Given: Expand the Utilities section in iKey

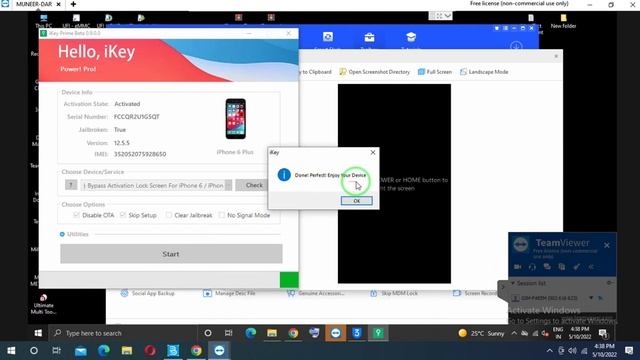Looking at the screenshot, I should pyautogui.click(x=62, y=234).
